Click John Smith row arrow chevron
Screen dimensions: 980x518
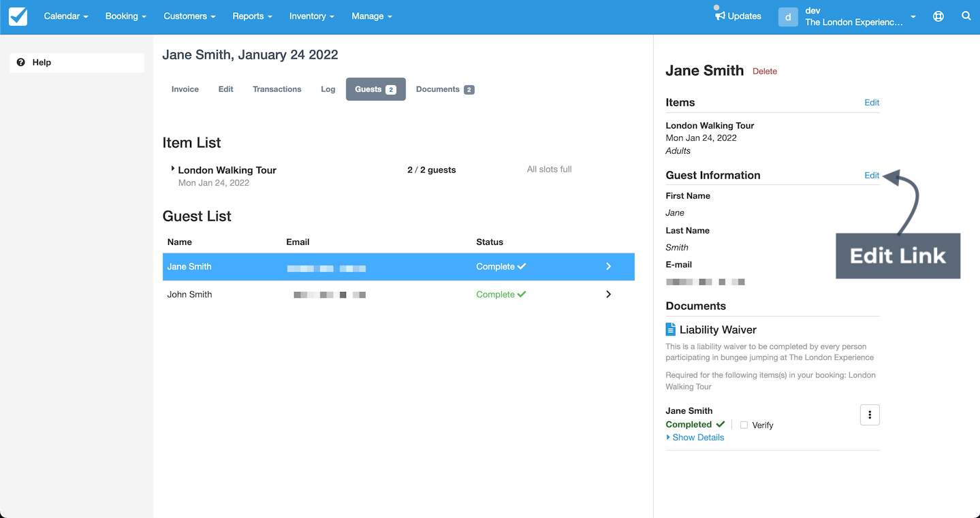[609, 295]
